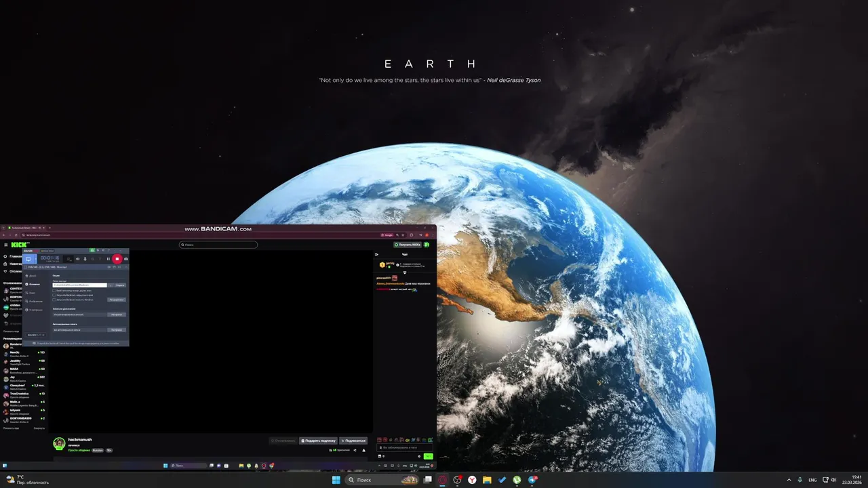The width and height of the screenshot is (868, 488).
Task: Click Advanced button in Bandicam options
Action: pyautogui.click(x=117, y=300)
